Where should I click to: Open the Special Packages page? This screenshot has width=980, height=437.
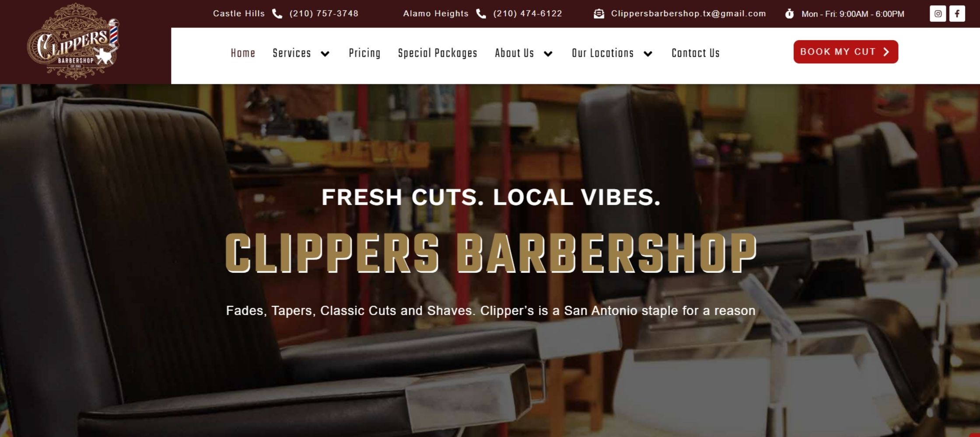437,53
